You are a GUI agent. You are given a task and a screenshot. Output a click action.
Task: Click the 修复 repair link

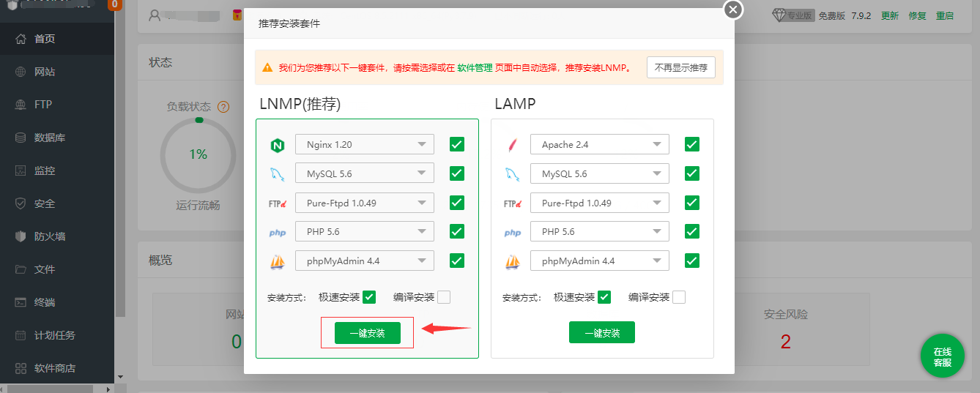click(918, 15)
